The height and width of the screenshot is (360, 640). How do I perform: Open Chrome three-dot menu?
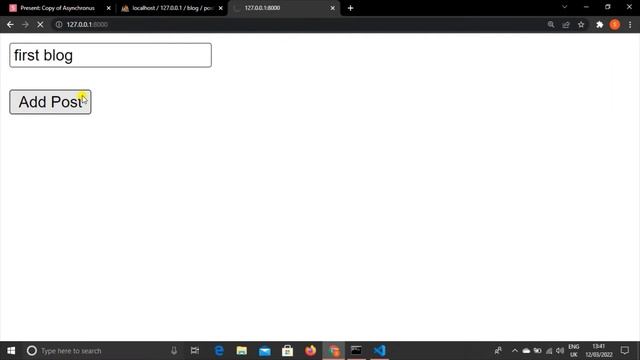[630, 25]
